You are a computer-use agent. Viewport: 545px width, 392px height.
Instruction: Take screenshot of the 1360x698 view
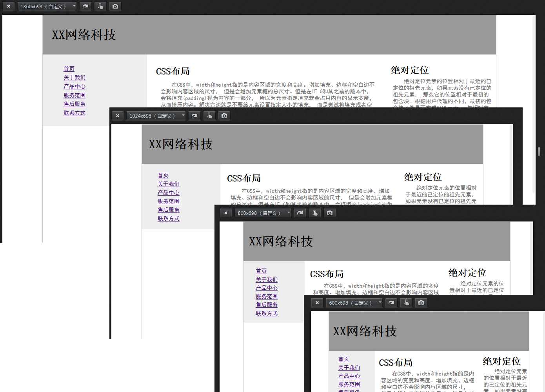pos(115,6)
